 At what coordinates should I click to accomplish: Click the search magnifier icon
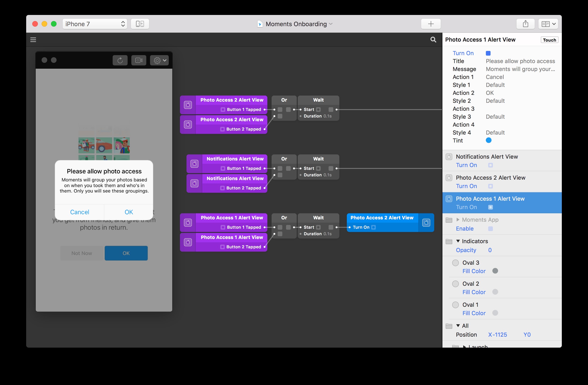point(433,40)
